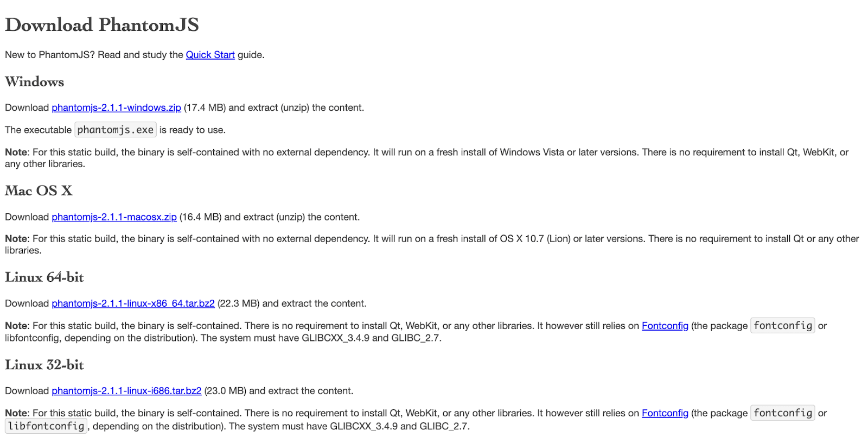This screenshot has height=443, width=868.
Task: Click fontconfig code box in Linux 32-bit note
Action: point(782,413)
